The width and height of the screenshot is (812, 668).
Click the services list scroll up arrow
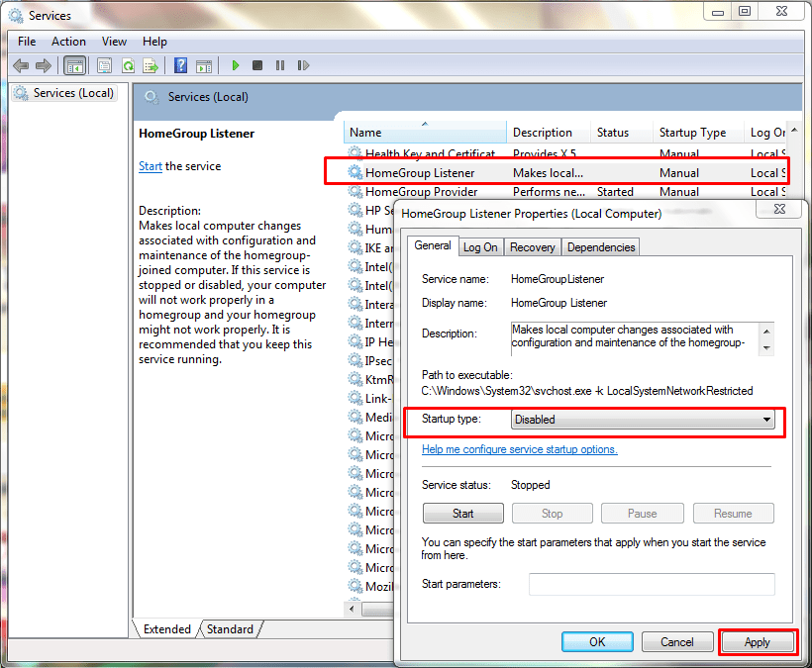(794, 130)
